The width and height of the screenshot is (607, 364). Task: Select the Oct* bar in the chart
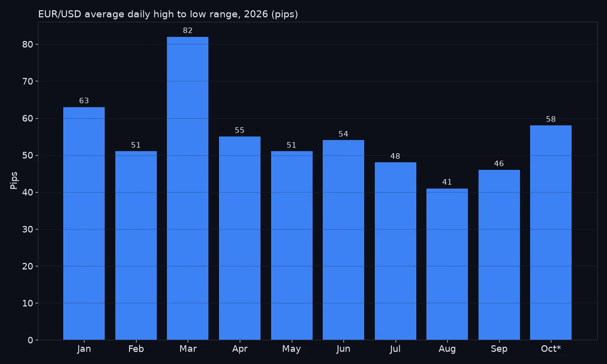tap(551, 233)
